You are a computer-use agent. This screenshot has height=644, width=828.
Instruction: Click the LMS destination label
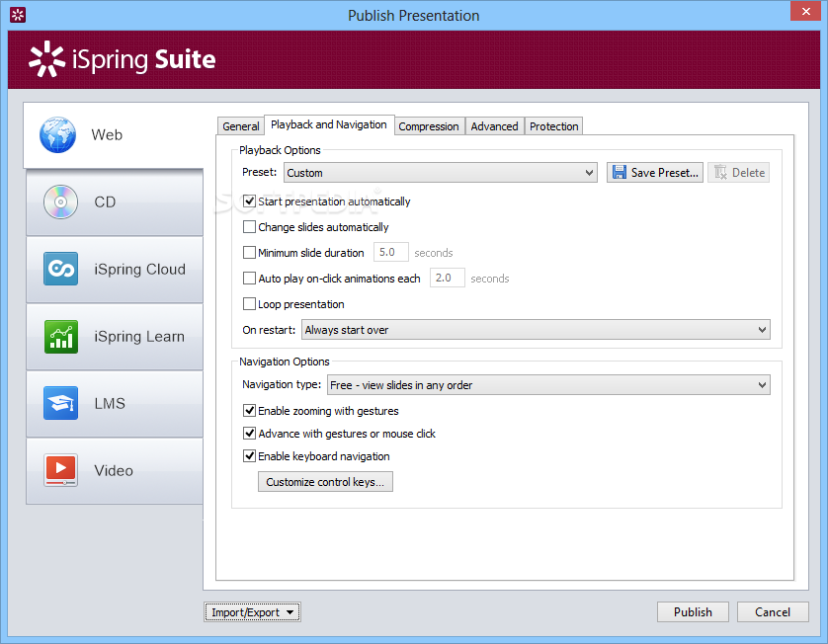coord(110,404)
